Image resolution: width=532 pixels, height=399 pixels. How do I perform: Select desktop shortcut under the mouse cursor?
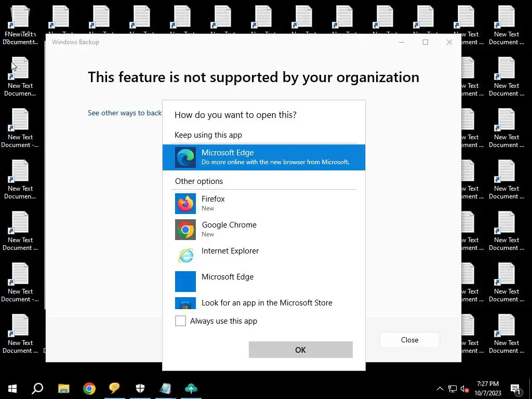(x=20, y=77)
